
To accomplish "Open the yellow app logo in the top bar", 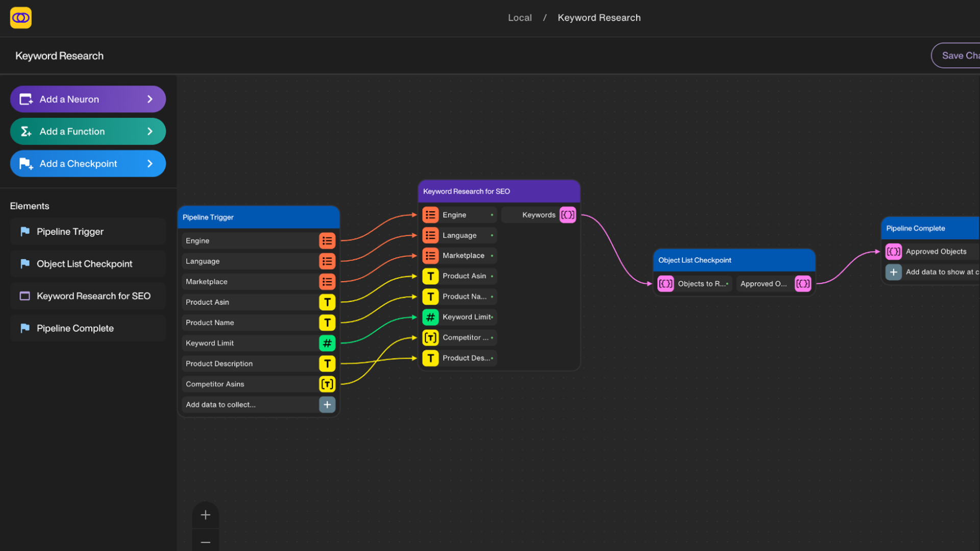I will click(20, 17).
